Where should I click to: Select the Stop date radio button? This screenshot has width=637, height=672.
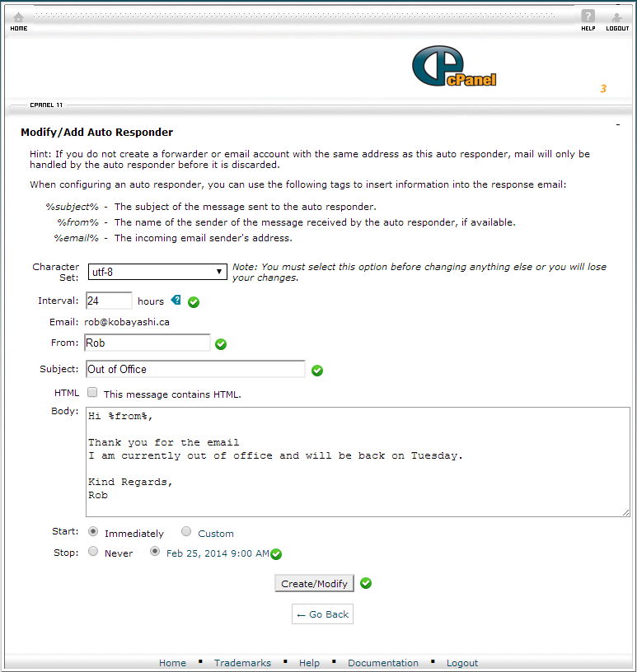(154, 551)
